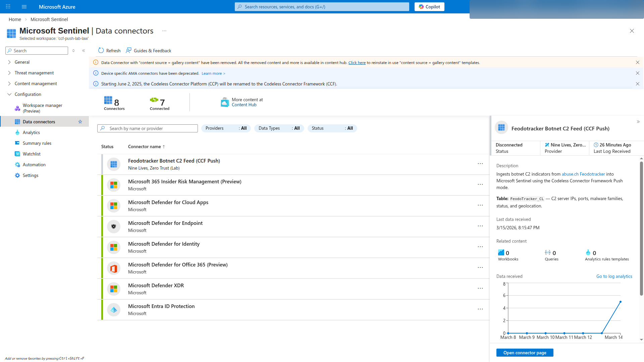The height and width of the screenshot is (362, 644).
Task: Click the Open connector page button
Action: pyautogui.click(x=525, y=353)
